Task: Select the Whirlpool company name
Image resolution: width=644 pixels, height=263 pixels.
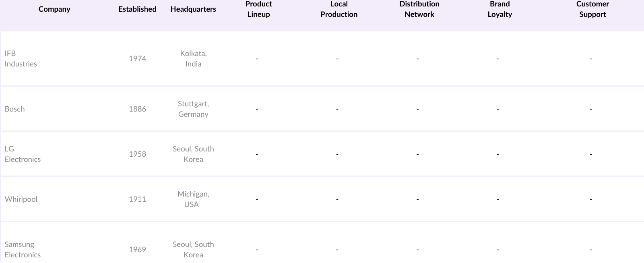Action: (x=21, y=199)
